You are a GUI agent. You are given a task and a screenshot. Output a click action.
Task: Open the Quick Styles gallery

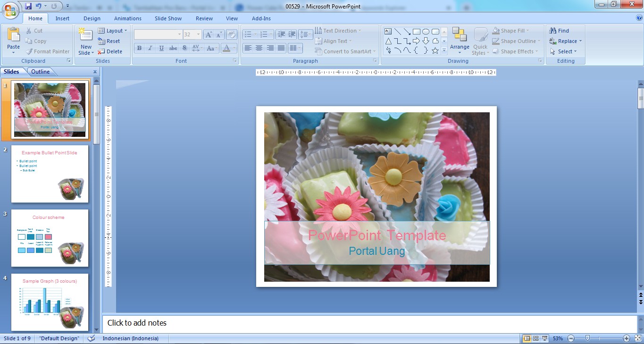(480, 41)
